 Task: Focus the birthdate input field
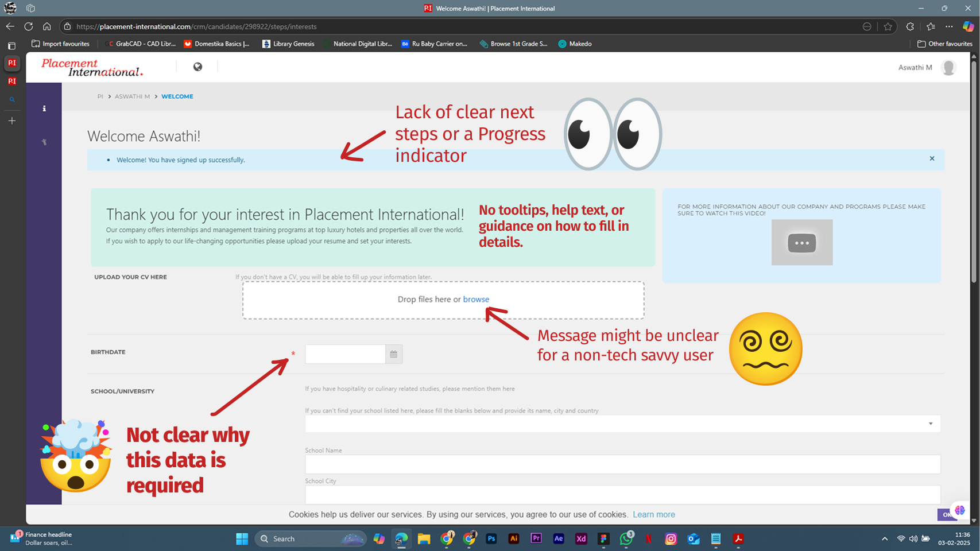click(345, 354)
